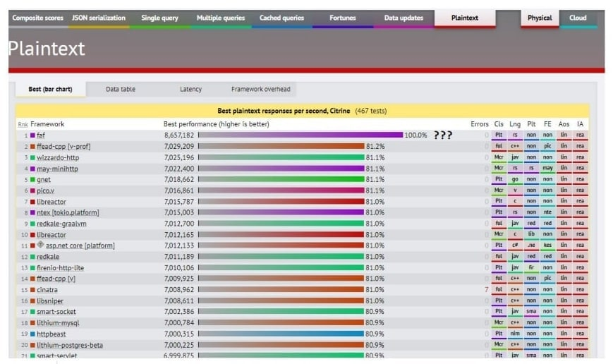This screenshot has height=364, width=613.
Task: Open the lithium-mysql link
Action: (x=58, y=323)
